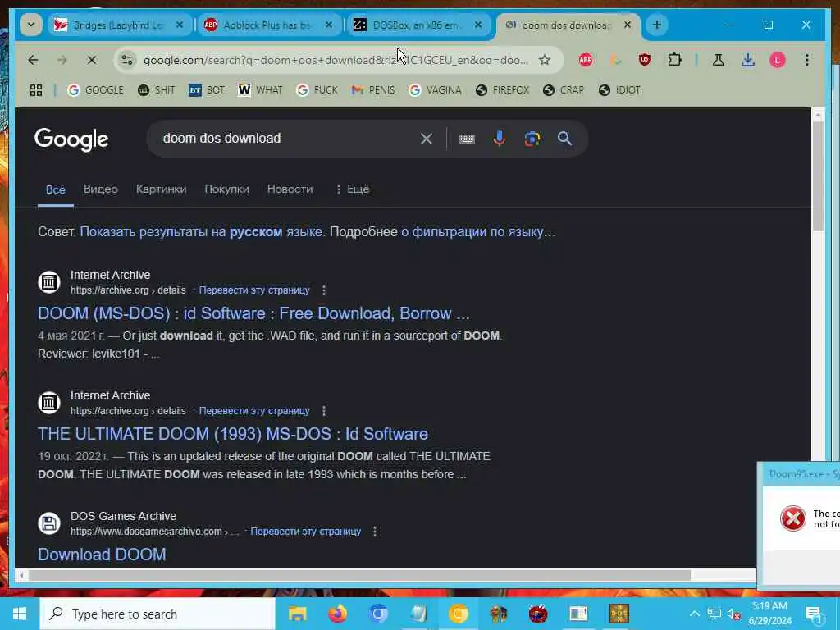Open Firefox from the taskbar

click(337, 614)
